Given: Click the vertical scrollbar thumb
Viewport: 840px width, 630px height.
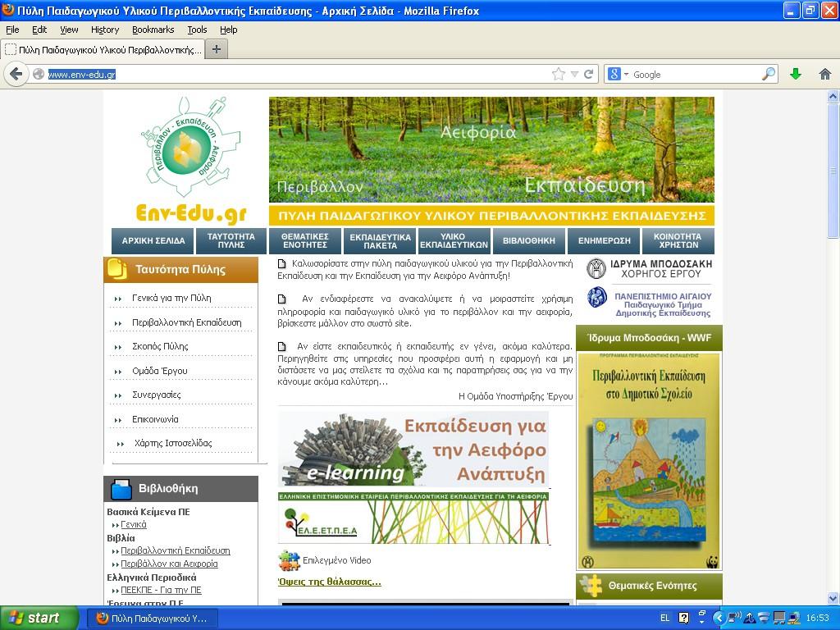Looking at the screenshot, I should pos(833,171).
